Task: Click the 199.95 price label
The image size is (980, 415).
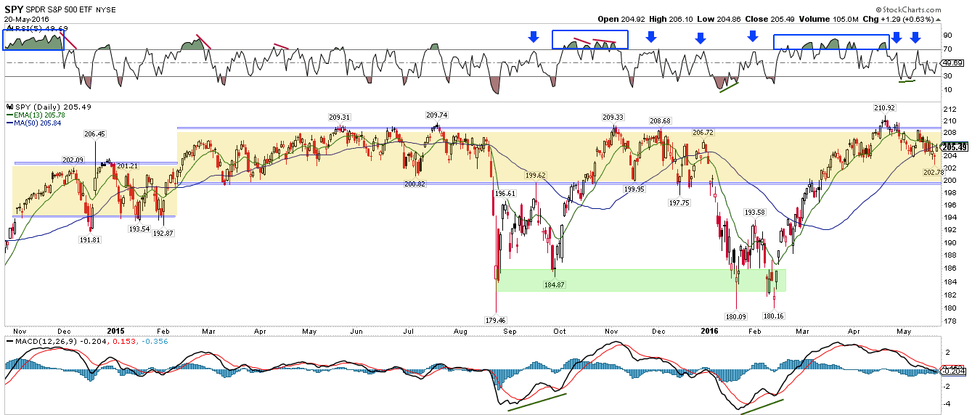Action: pos(634,189)
